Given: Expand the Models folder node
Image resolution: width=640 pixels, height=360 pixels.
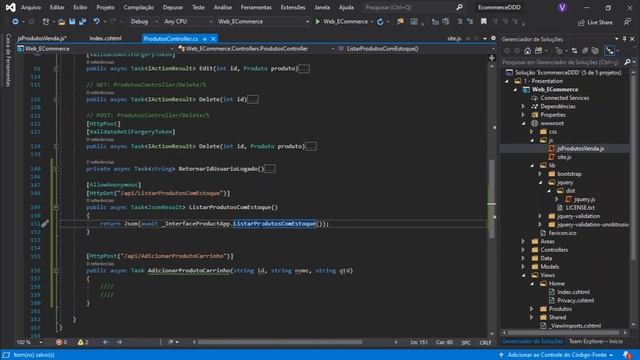Looking at the screenshot, I should point(524,267).
